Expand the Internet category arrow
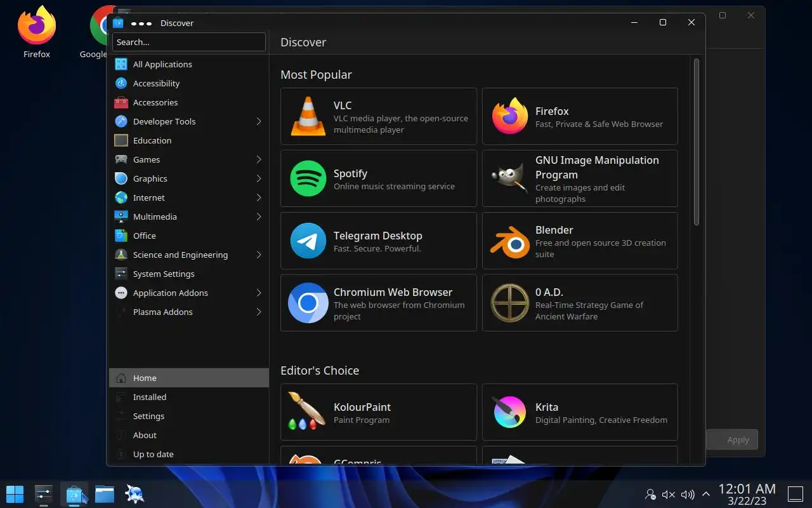Image resolution: width=812 pixels, height=508 pixels. [259, 197]
